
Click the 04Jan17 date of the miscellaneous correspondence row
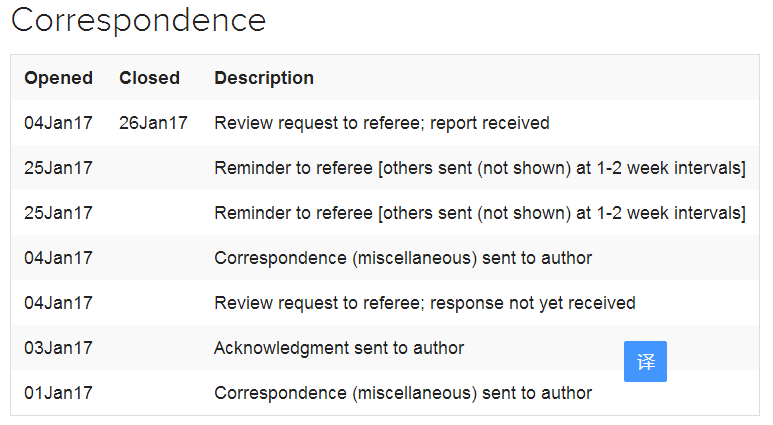point(58,258)
